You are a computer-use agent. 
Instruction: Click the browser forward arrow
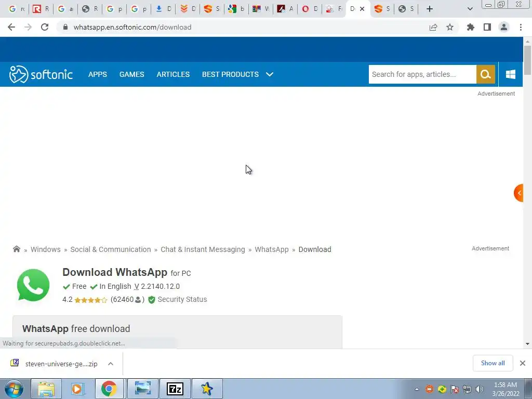tap(28, 27)
